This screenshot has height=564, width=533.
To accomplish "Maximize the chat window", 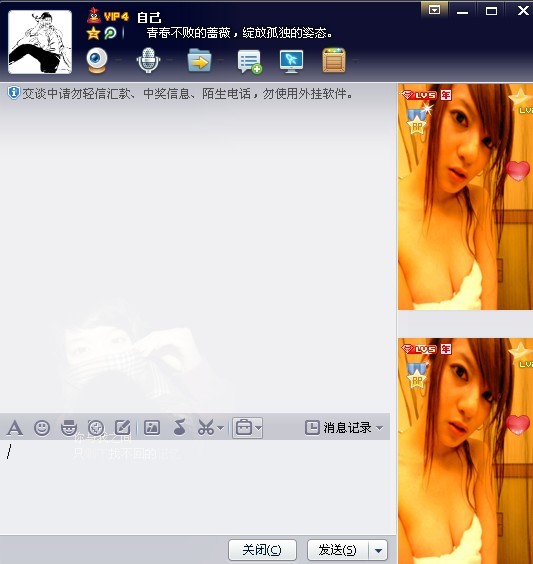I will click(x=491, y=10).
